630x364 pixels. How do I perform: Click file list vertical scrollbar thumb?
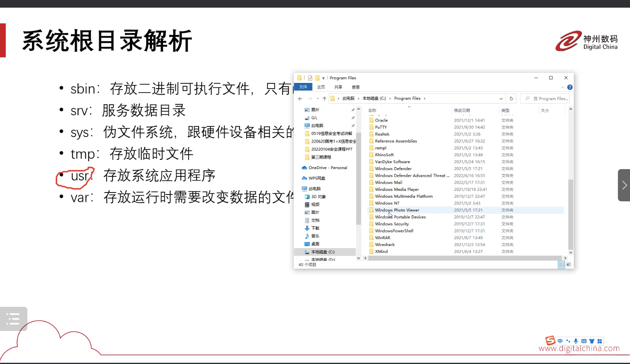click(x=571, y=214)
